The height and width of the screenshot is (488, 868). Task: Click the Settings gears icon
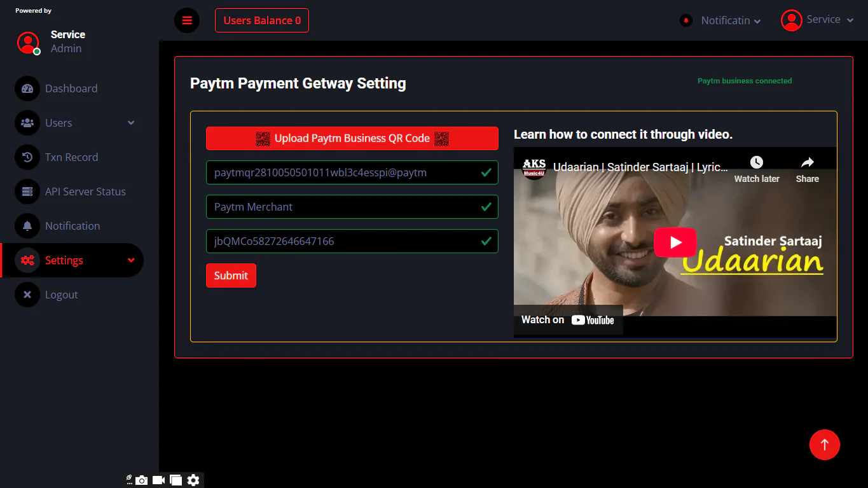(x=27, y=260)
